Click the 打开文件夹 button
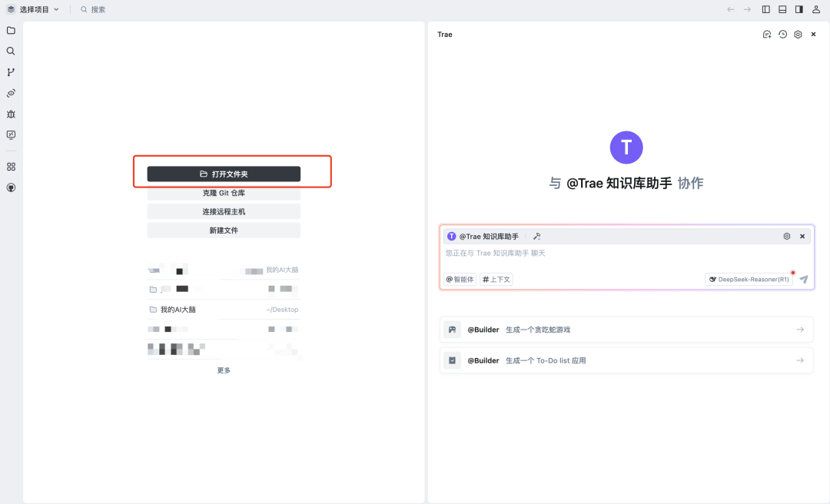The width and height of the screenshot is (830, 504). (x=224, y=174)
